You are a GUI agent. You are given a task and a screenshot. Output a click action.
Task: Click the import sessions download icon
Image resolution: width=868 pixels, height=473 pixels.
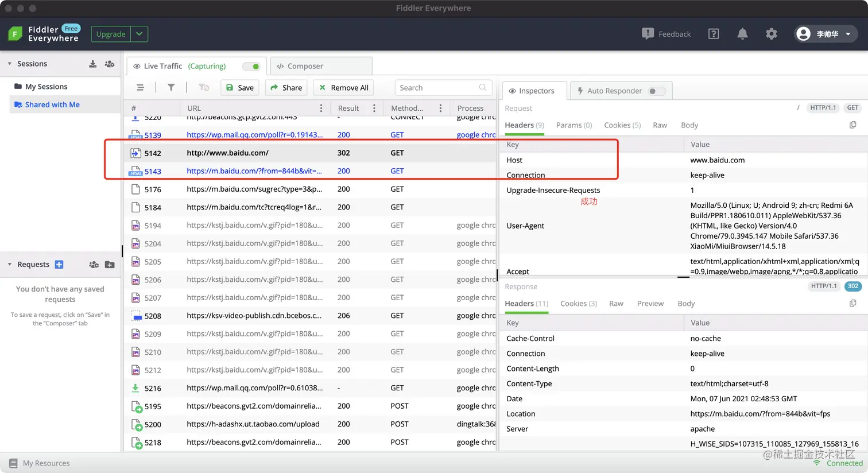coord(93,64)
